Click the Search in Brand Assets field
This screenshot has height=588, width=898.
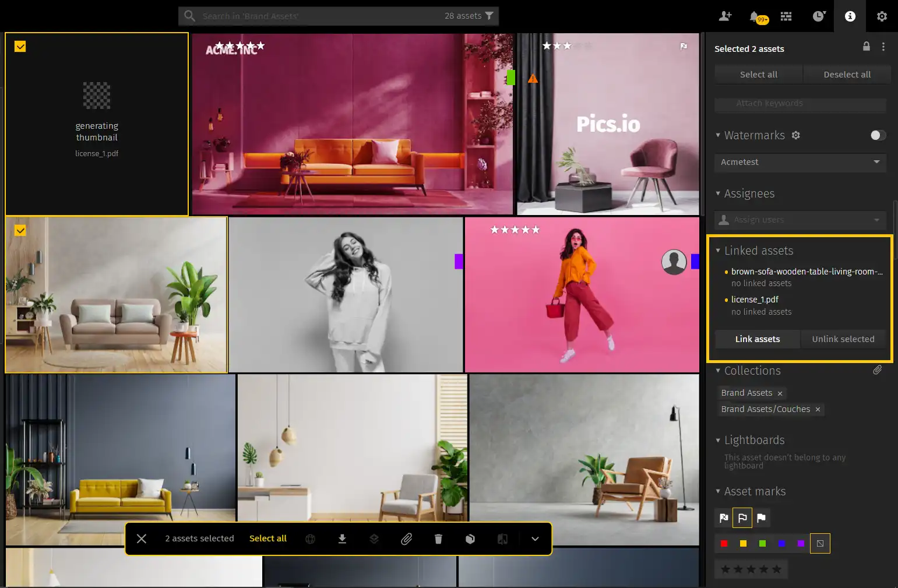(x=321, y=16)
